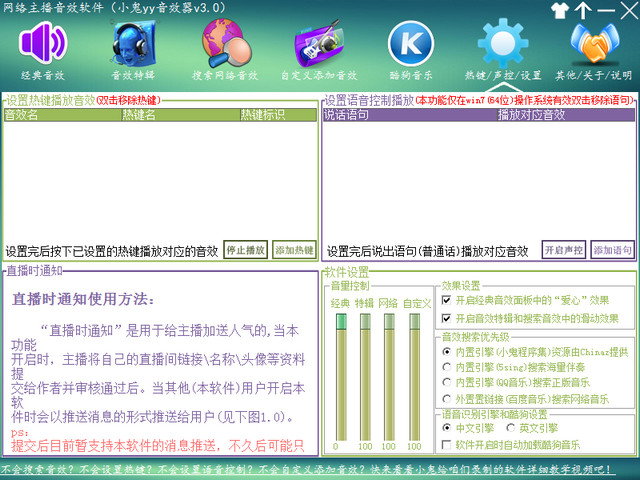Open 搜索网络音效 globe search icon
The height and width of the screenshot is (480, 640).
pyautogui.click(x=226, y=43)
